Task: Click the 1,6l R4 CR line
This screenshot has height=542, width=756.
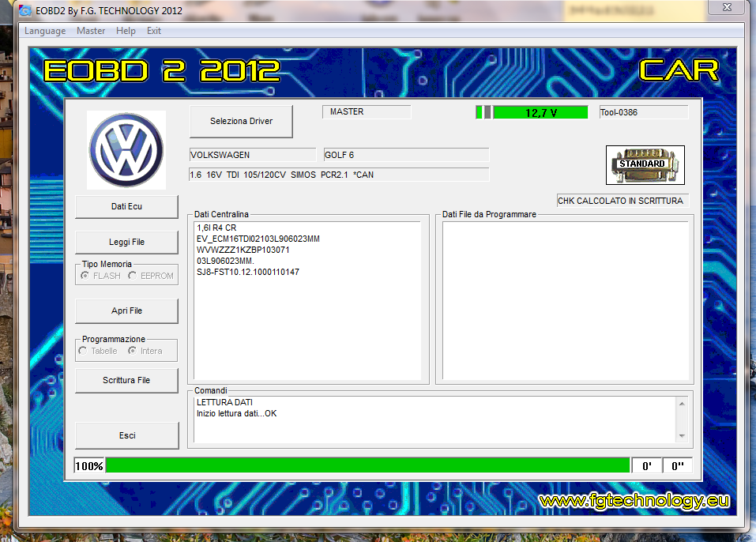Action: [216, 228]
